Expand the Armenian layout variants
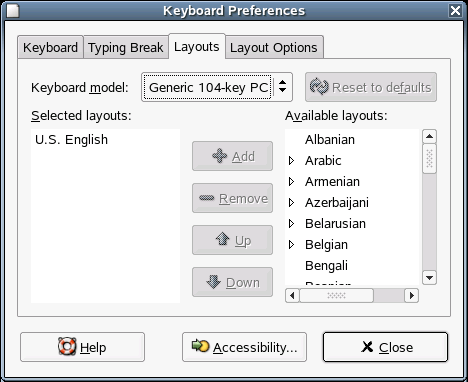The width and height of the screenshot is (468, 382). 291,182
